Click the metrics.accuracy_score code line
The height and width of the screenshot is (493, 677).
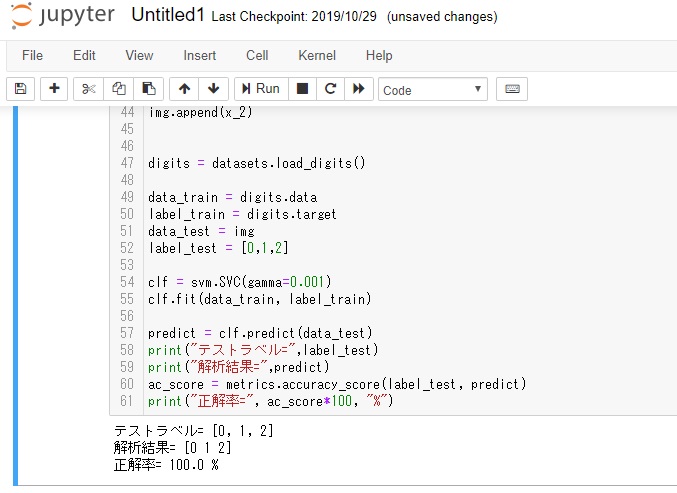[x=337, y=384]
